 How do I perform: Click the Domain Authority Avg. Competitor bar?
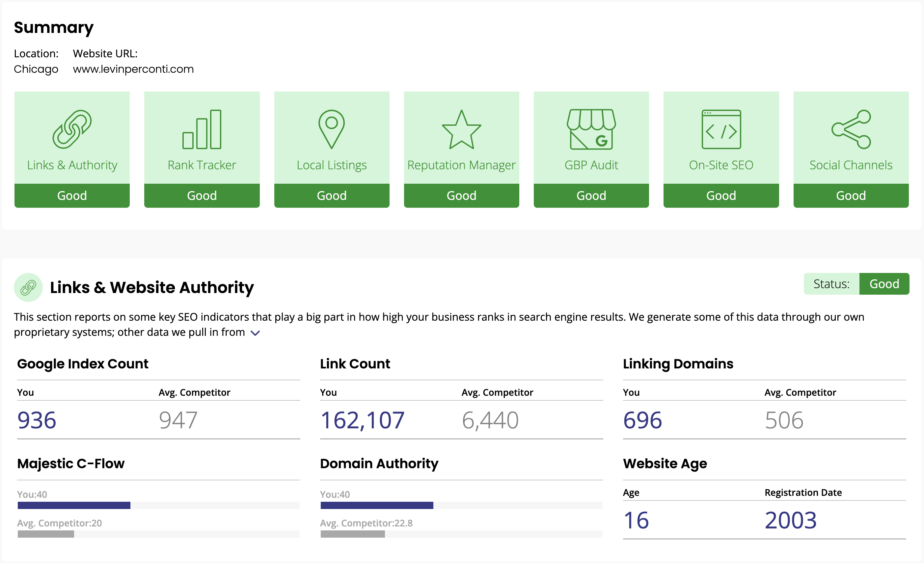tap(352, 534)
